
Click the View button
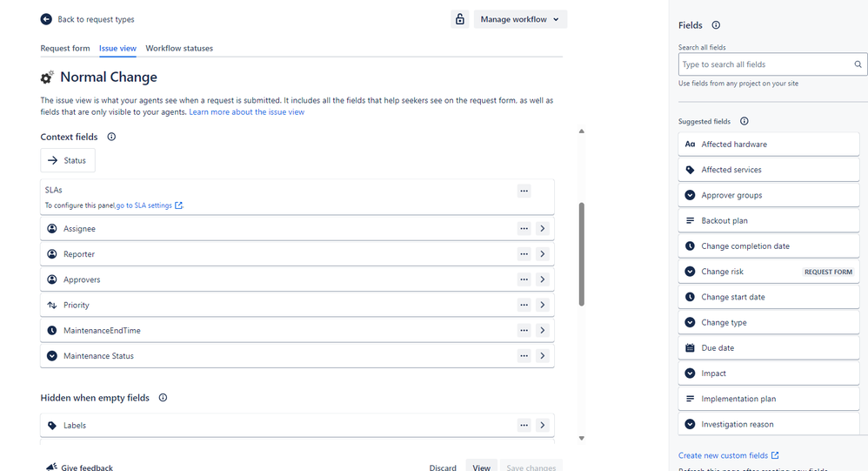click(x=481, y=468)
